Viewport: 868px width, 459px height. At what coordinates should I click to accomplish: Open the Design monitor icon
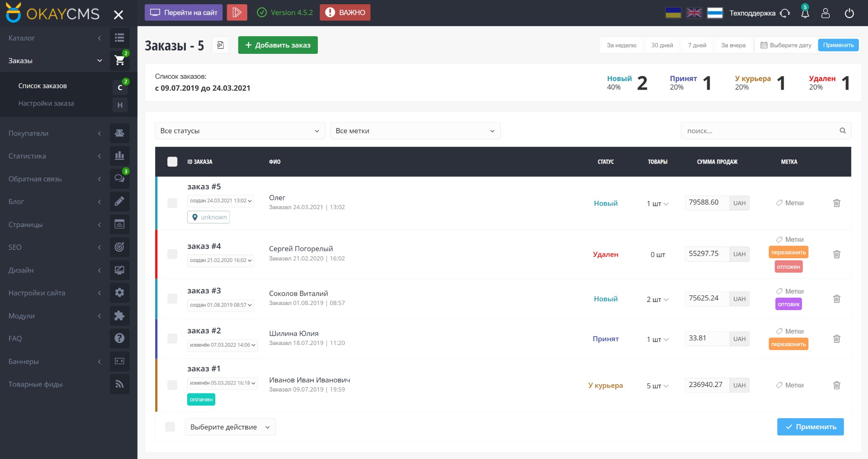pyautogui.click(x=119, y=270)
